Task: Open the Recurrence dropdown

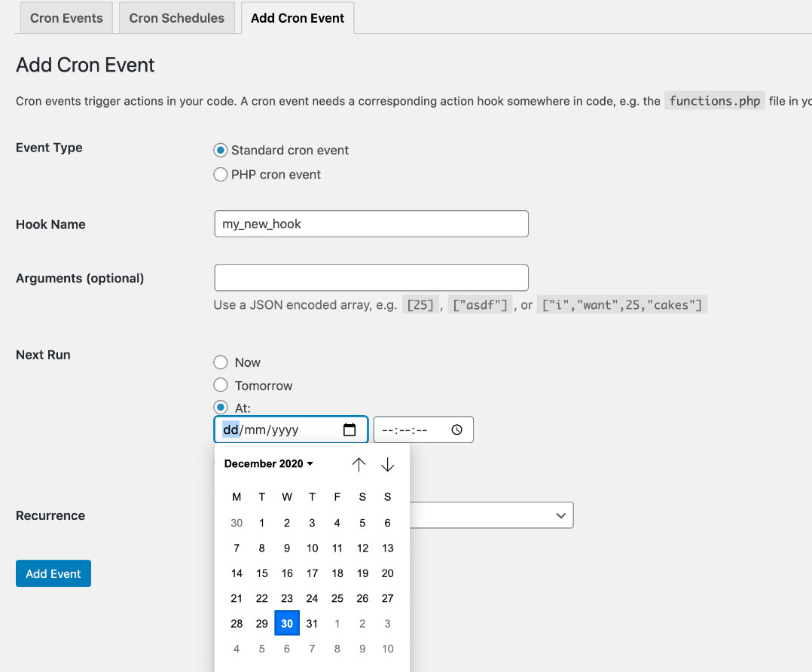Action: click(x=491, y=515)
